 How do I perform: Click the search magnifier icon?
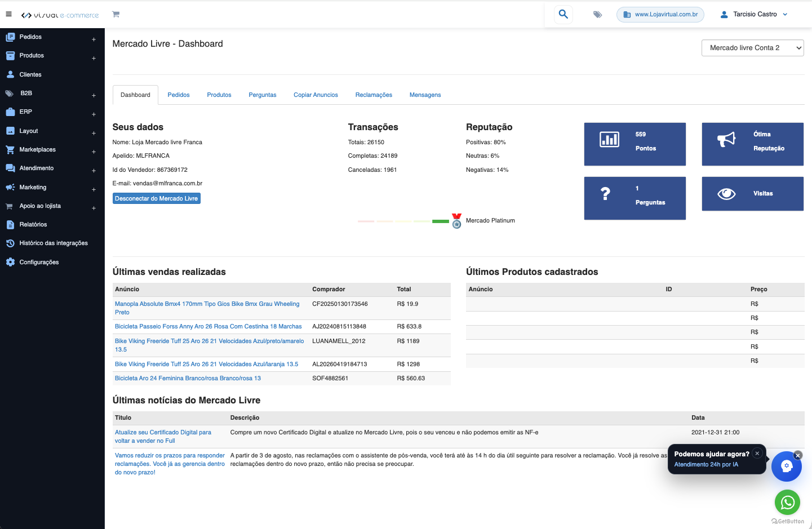click(x=563, y=14)
